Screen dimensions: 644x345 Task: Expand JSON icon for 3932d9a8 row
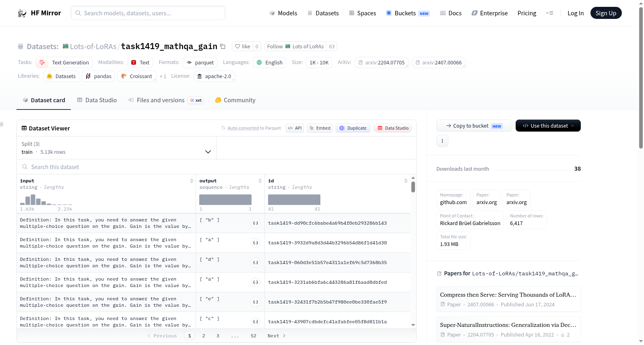256,243
